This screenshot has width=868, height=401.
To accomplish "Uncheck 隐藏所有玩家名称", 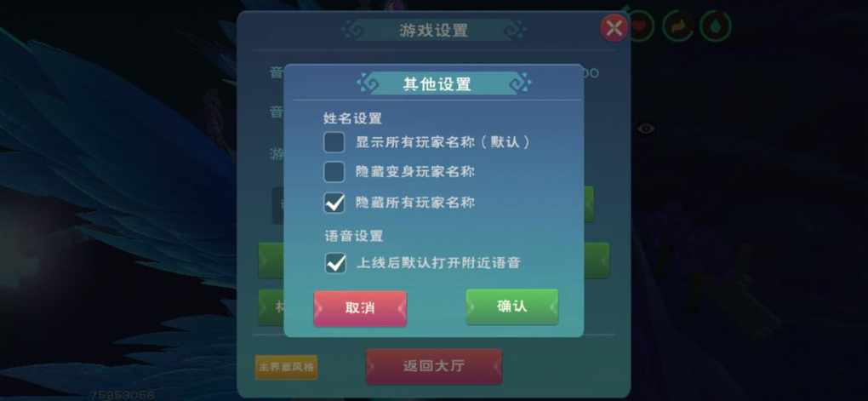I will click(x=334, y=203).
